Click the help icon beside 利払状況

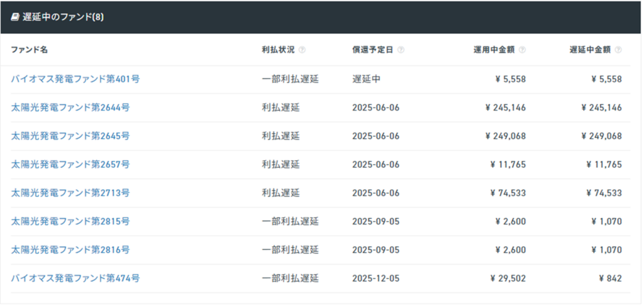pos(302,50)
